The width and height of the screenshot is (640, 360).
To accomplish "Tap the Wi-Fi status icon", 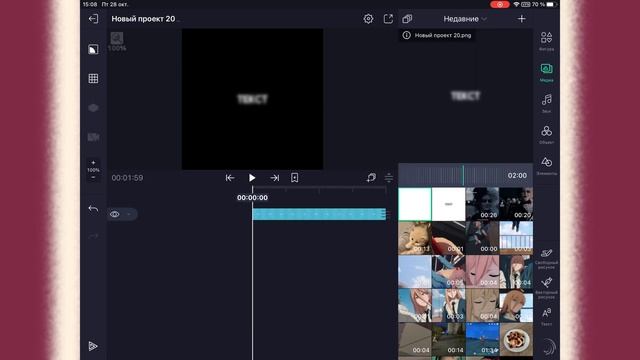I will click(516, 4).
